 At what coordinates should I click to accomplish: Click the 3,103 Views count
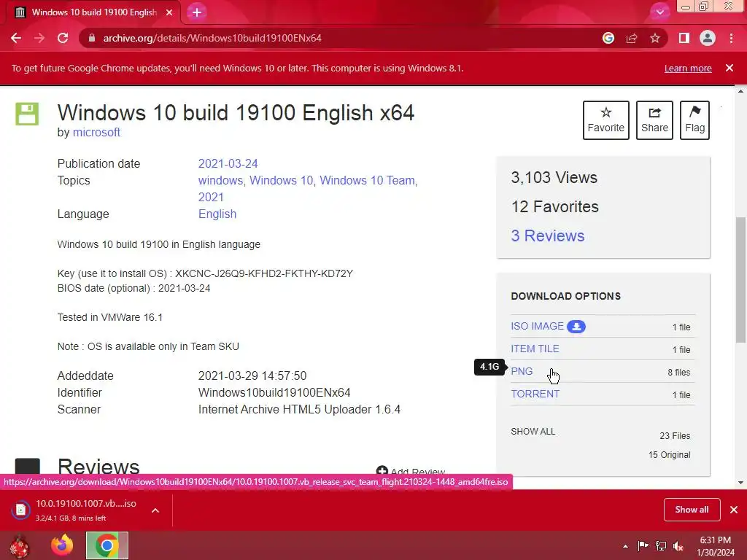coord(554,178)
